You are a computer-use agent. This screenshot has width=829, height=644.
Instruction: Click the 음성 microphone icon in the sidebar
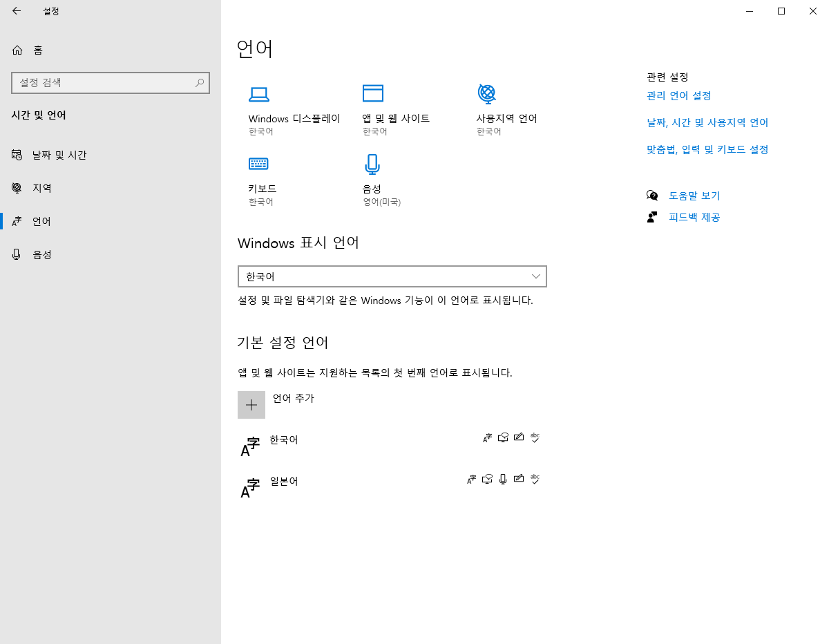(17, 254)
